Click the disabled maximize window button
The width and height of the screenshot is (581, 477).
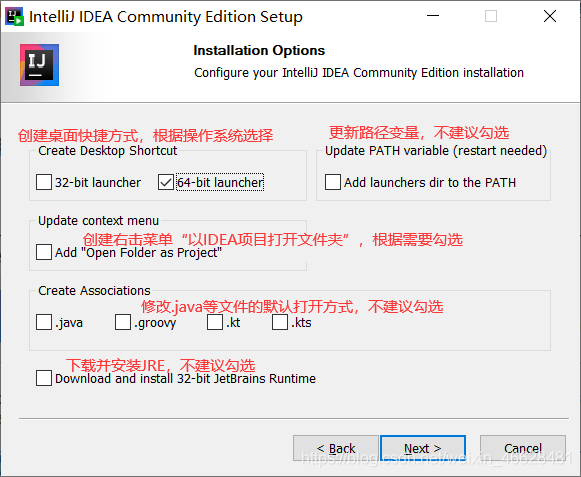click(x=491, y=16)
